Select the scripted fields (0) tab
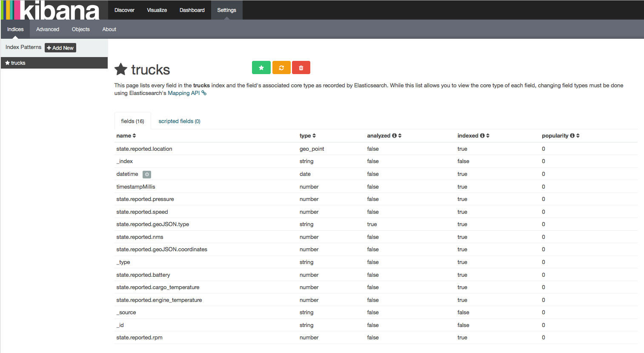The height and width of the screenshot is (353, 644). [x=179, y=121]
